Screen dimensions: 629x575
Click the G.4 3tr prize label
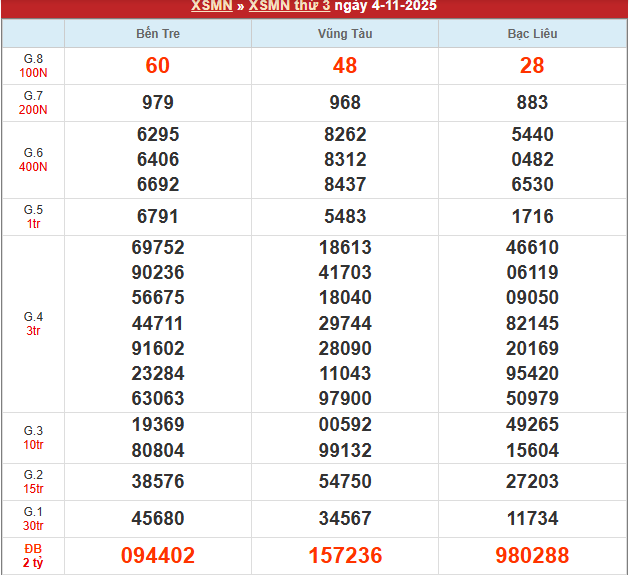point(33,324)
